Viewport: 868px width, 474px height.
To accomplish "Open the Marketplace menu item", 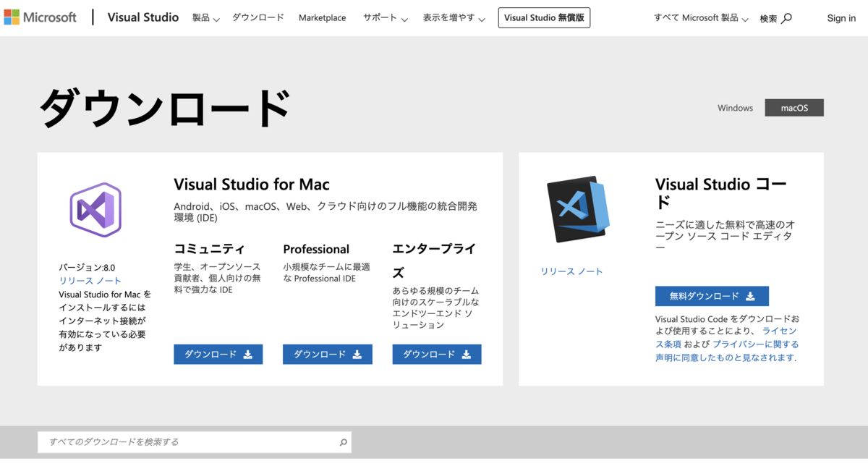I will pos(323,17).
